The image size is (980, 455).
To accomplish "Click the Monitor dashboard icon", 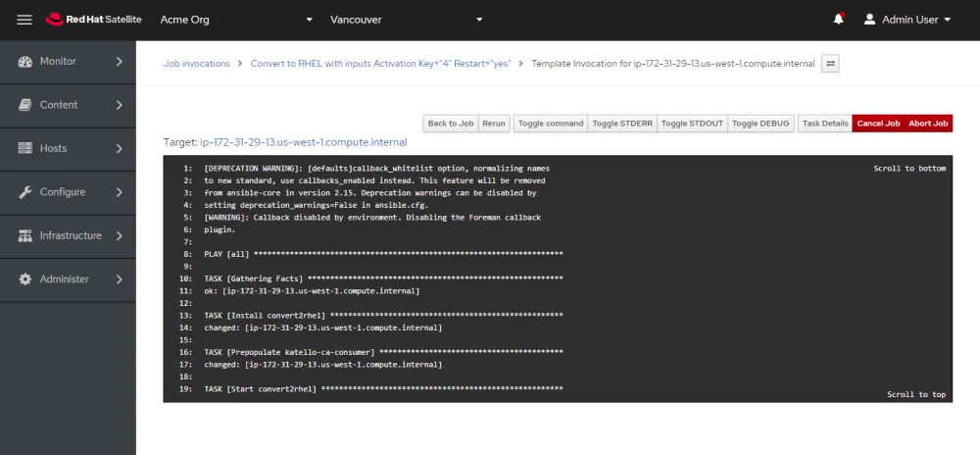I will (25, 62).
